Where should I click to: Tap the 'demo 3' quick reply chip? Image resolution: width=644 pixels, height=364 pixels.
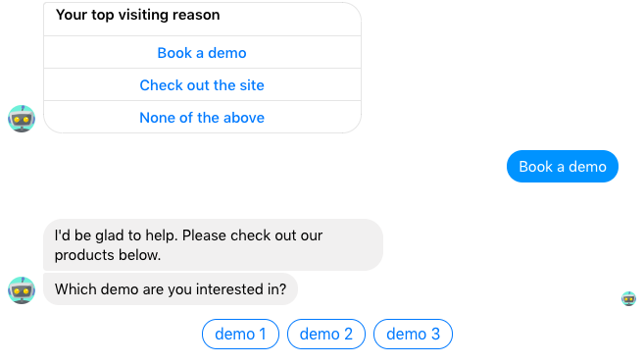tap(413, 334)
